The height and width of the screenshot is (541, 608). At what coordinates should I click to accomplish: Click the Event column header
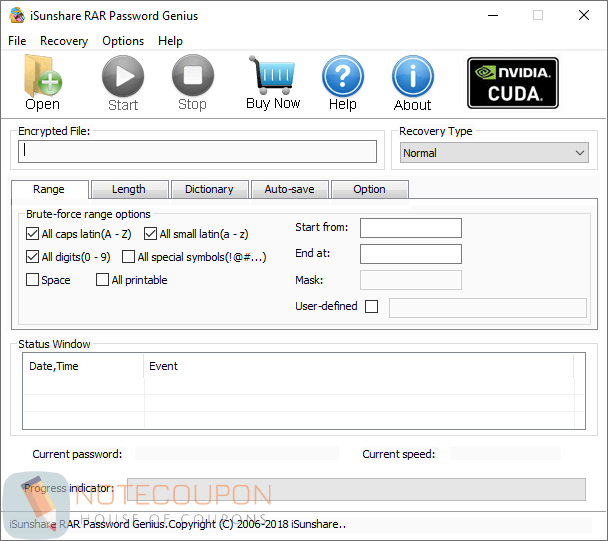359,366
